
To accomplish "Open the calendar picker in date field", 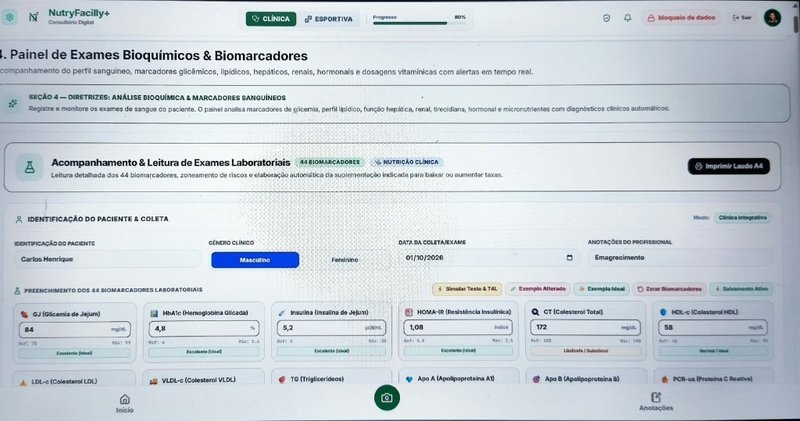I will click(569, 258).
